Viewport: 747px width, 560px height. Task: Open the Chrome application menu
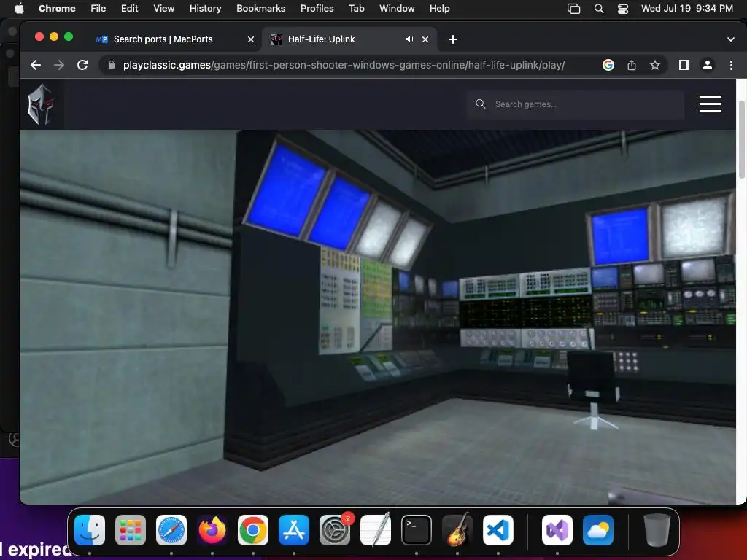tap(57, 9)
